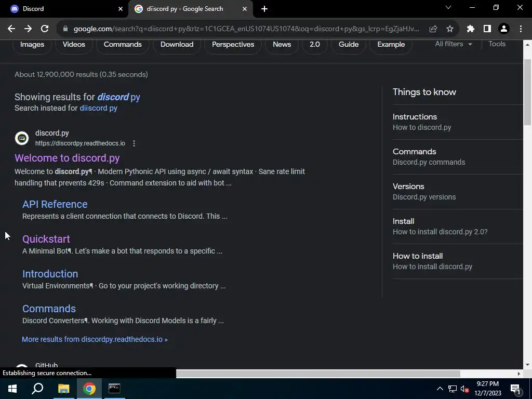Close the Google Search tab
532x399 pixels.
coord(245,9)
